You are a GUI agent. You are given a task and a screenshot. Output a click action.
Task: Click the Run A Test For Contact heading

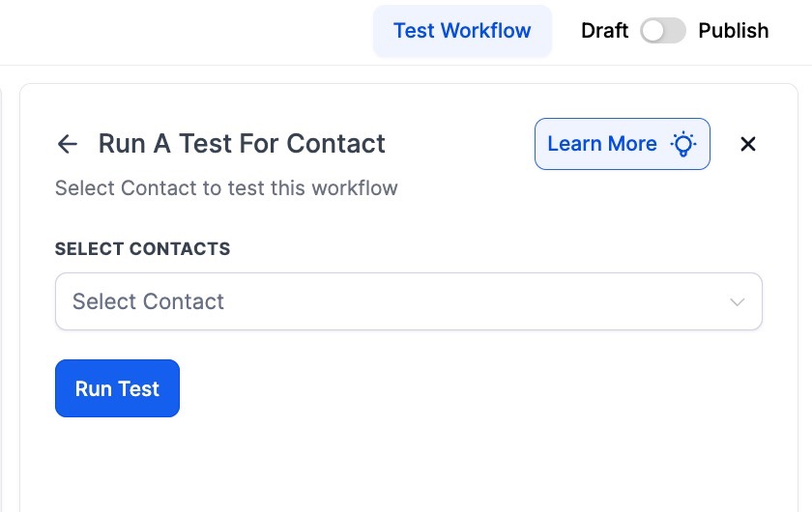[x=242, y=144]
